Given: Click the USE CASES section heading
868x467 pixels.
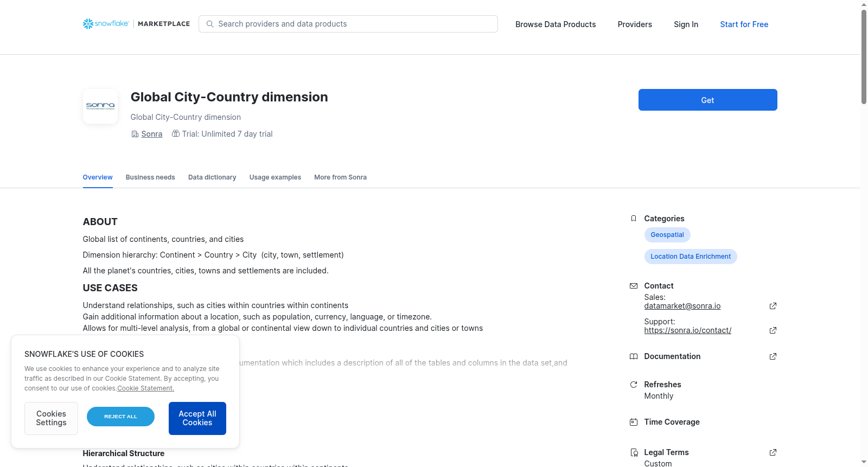Looking at the screenshot, I should click(x=110, y=288).
